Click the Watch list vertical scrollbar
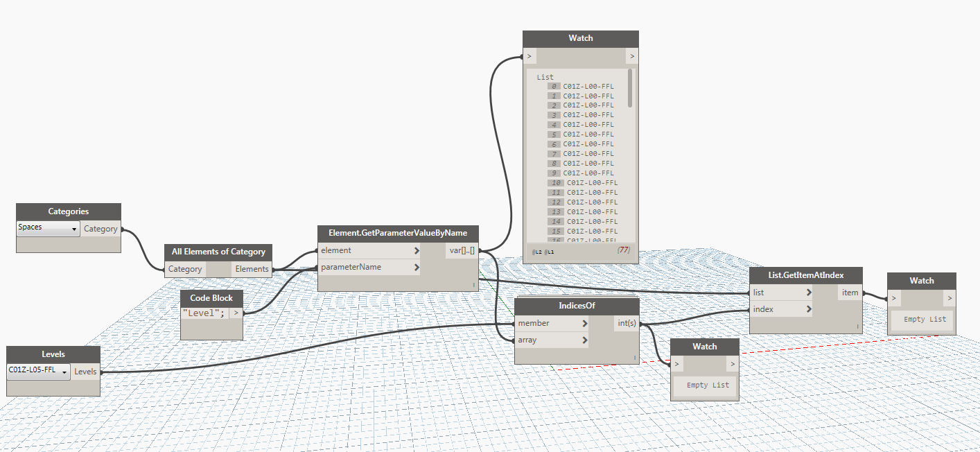The height and width of the screenshot is (452, 980). point(630,88)
